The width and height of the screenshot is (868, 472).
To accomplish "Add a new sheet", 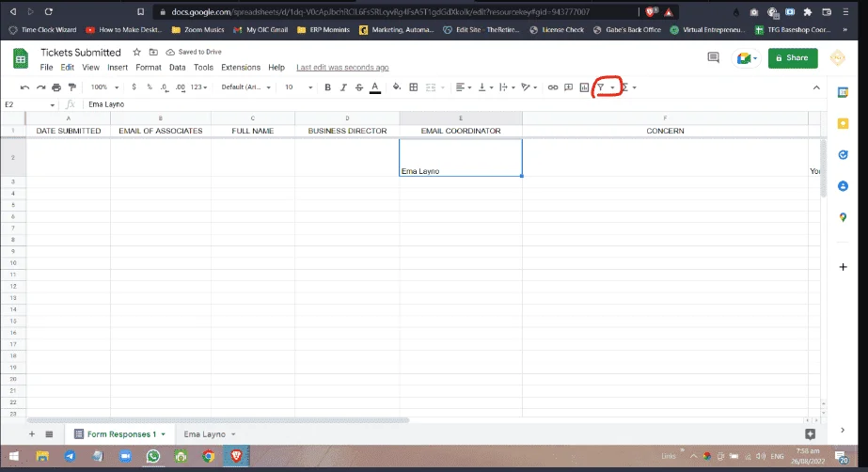I will tap(32, 434).
